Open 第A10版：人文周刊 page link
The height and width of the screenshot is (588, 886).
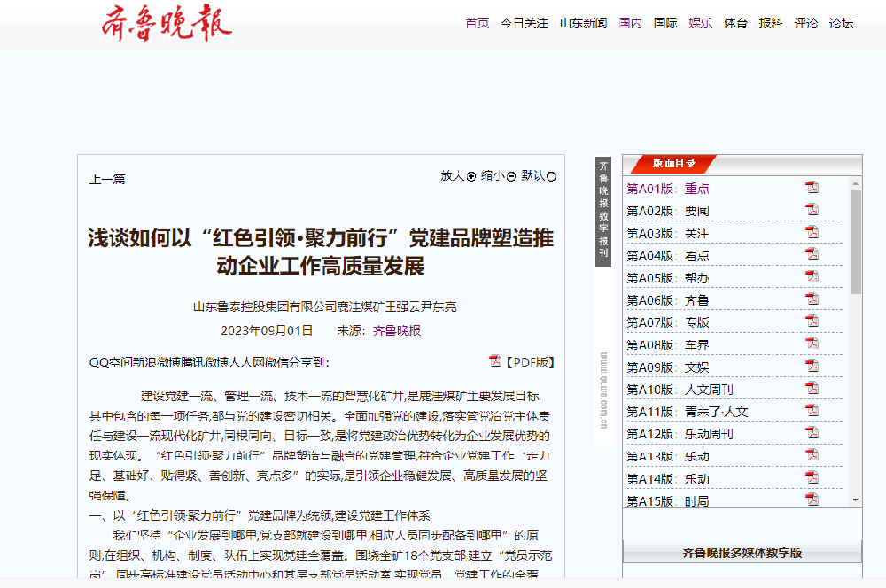click(x=680, y=389)
